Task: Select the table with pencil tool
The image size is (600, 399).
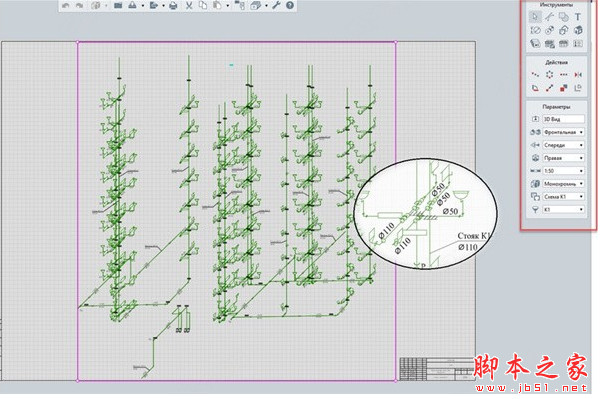Action: click(x=549, y=44)
